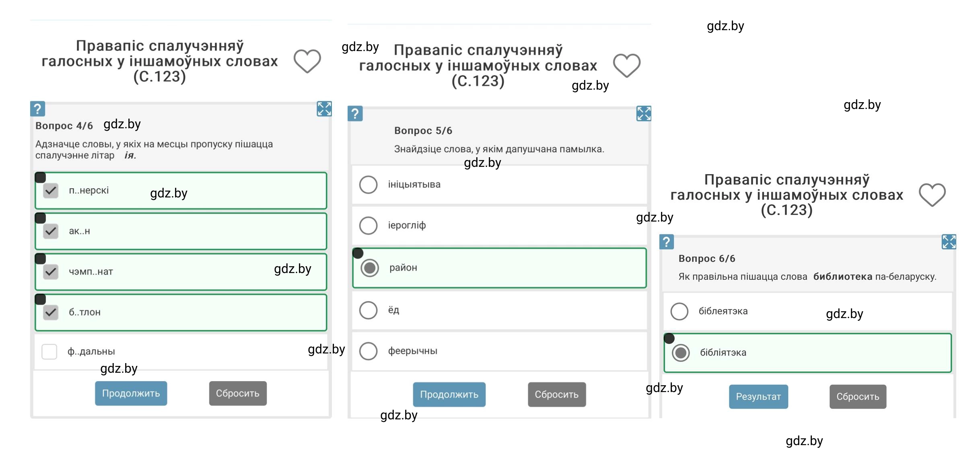Expand question 6/6 panel to fullscreen
This screenshot has width=980, height=462.
pos(949,242)
